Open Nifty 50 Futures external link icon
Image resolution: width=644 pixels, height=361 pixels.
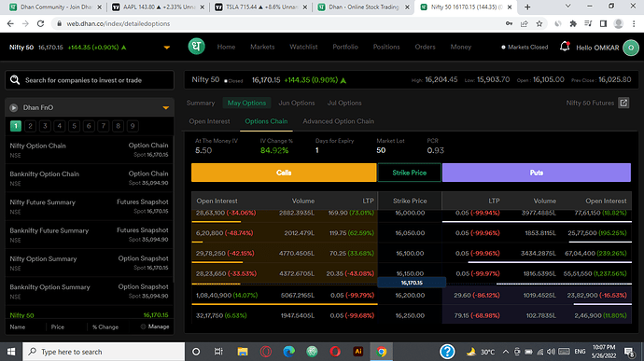(623, 103)
